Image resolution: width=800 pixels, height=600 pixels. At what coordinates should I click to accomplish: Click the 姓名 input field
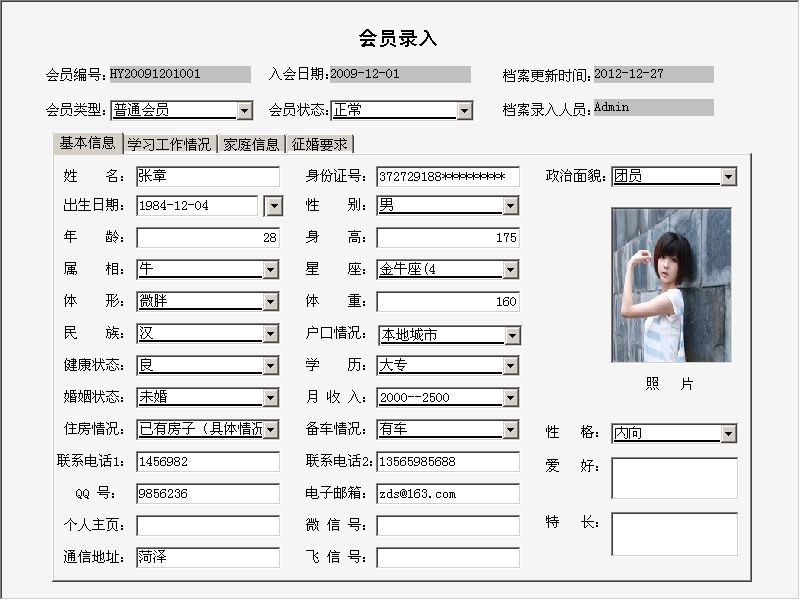pos(208,177)
